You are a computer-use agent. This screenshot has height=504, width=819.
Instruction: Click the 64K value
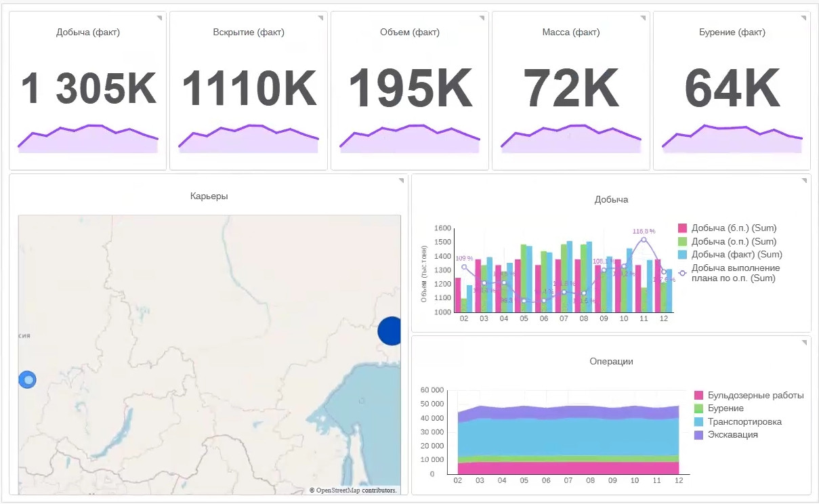click(x=732, y=89)
